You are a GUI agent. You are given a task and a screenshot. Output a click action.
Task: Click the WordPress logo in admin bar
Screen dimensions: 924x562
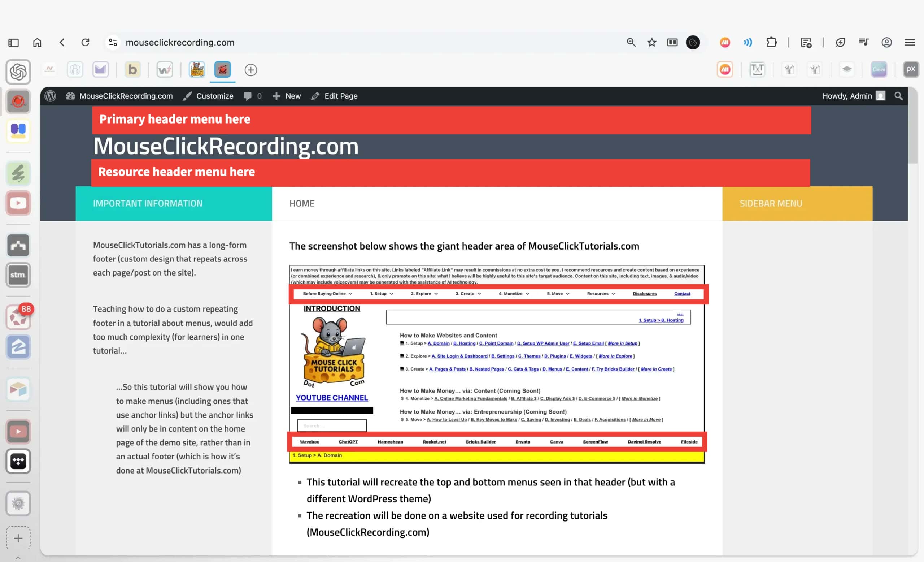[50, 96]
